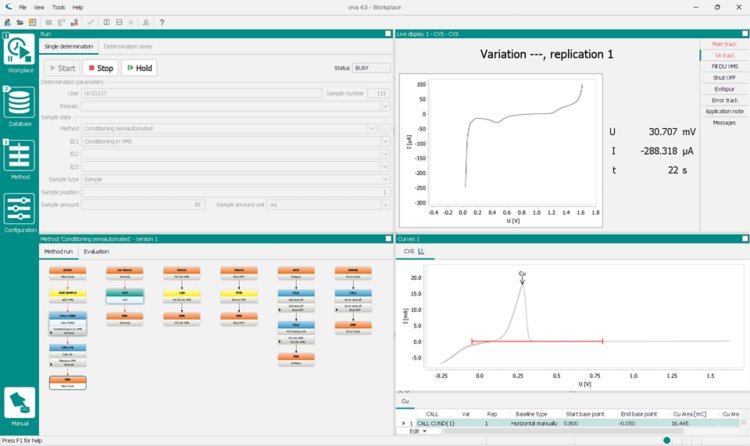
Task: Maximize the Live display panel header square
Action: point(745,33)
